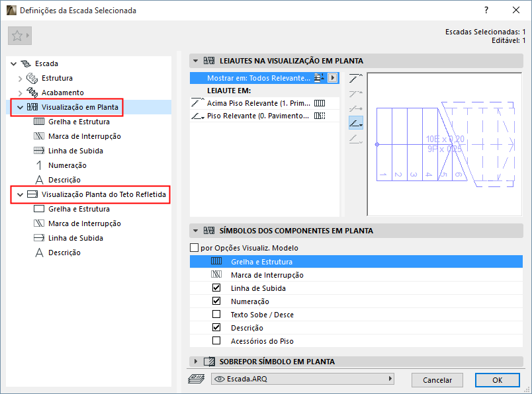Expand the Estrutura tree node

pos(20,78)
